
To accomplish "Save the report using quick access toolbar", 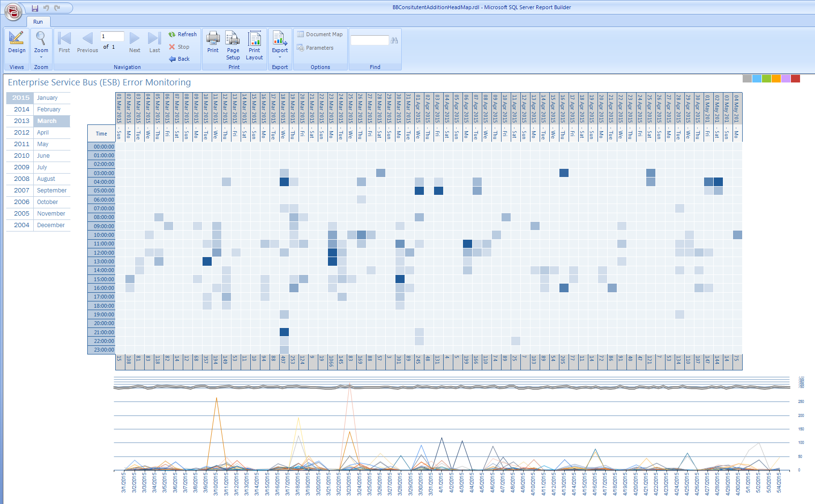I will (35, 8).
